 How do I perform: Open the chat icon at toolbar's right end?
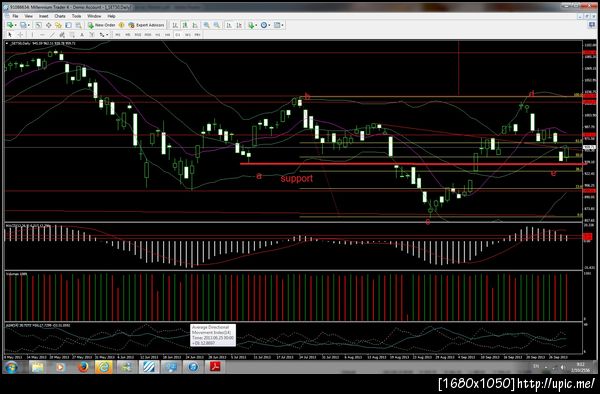pos(592,25)
